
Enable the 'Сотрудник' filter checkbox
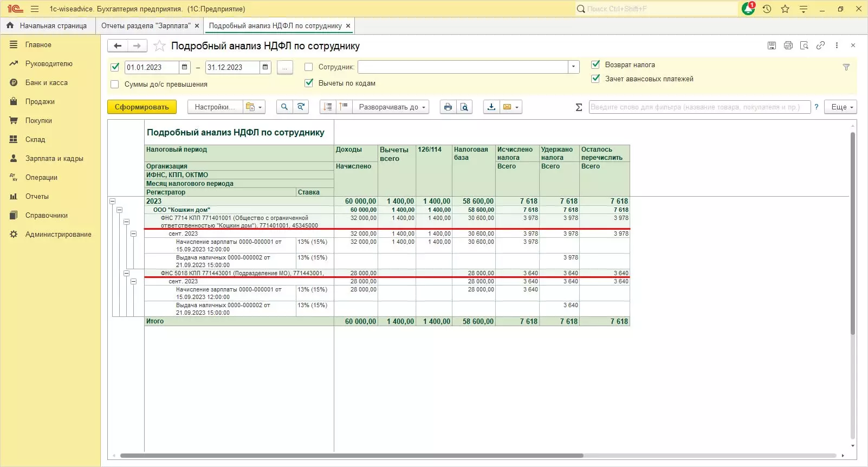coord(309,67)
